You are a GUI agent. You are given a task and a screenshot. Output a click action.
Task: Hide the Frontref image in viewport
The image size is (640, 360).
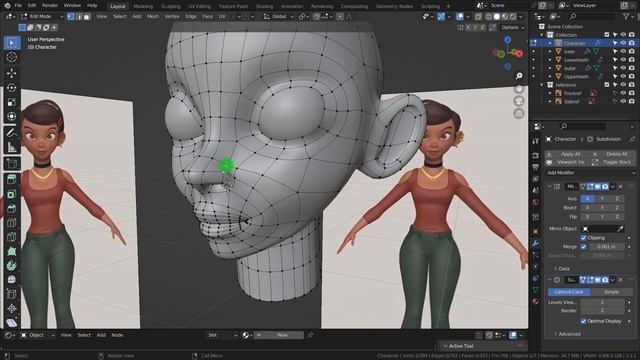[623, 93]
